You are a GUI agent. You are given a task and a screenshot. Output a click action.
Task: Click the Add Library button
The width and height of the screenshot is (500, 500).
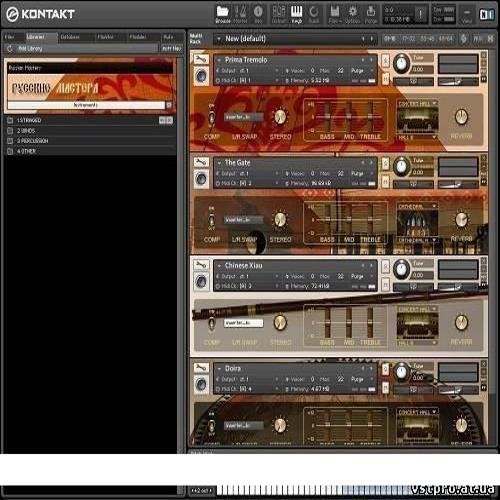click(31, 49)
